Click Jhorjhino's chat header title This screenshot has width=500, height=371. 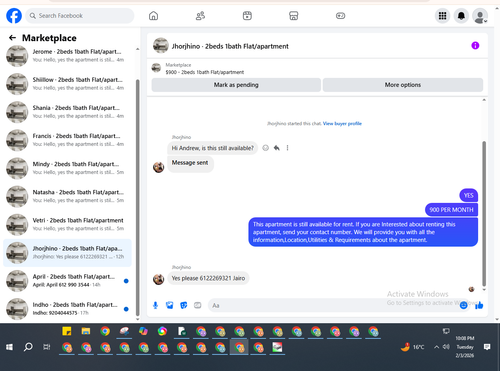coord(230,46)
